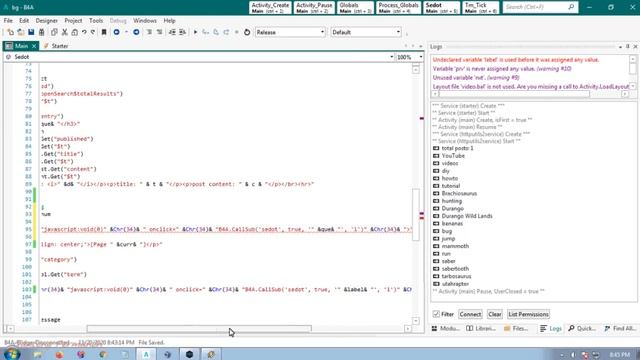Click the 'Undeclared variable label' warning
This screenshot has width=640, height=360.
pyautogui.click(x=516, y=60)
